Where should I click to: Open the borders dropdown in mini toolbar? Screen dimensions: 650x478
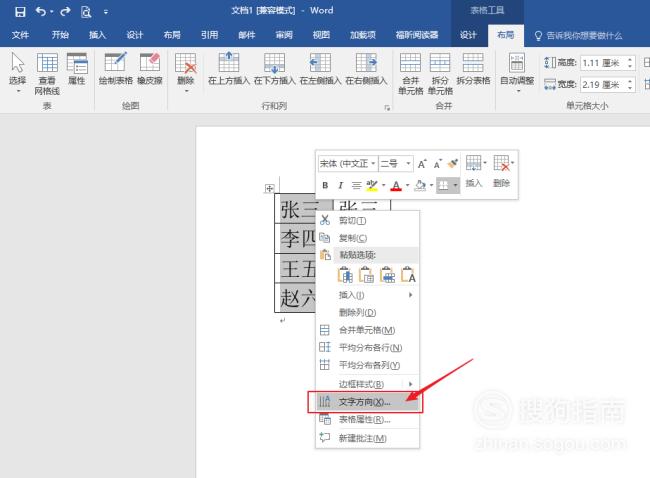click(455, 185)
